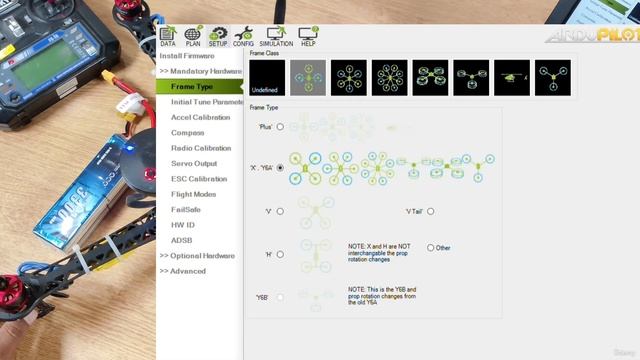Select the Y6 frame class icon
The image size is (640, 360).
click(x=471, y=78)
